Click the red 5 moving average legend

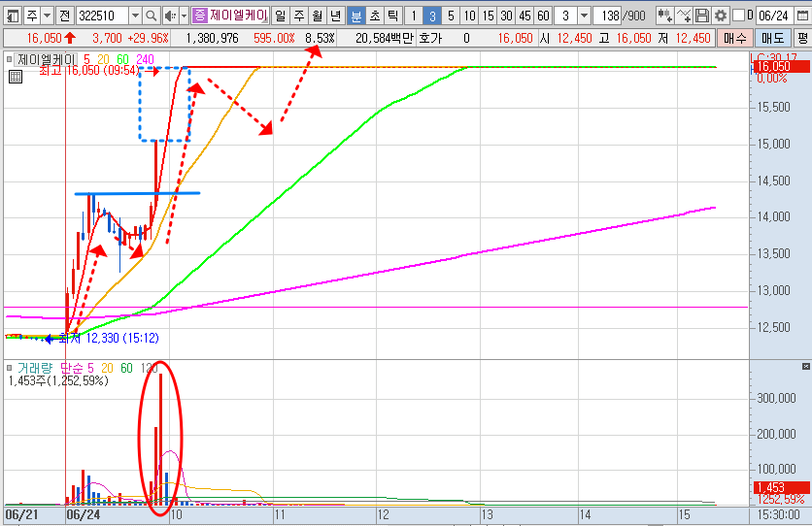coord(86,59)
